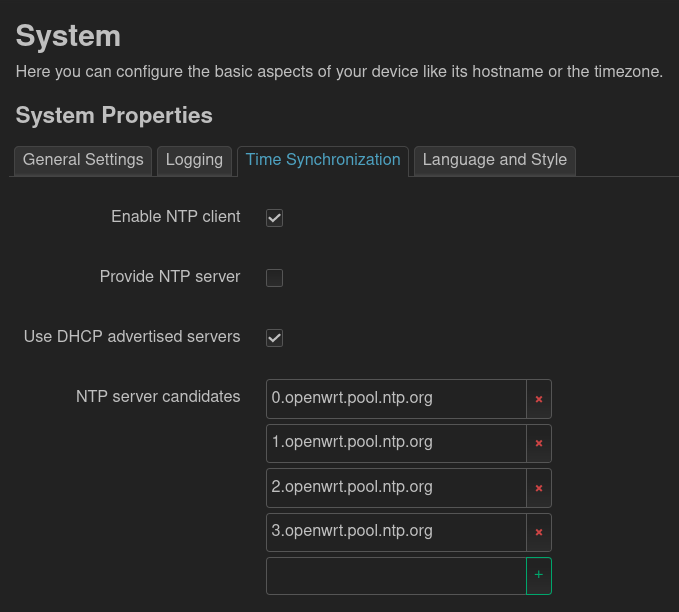Enable the Provide NTP server checkbox

275,278
